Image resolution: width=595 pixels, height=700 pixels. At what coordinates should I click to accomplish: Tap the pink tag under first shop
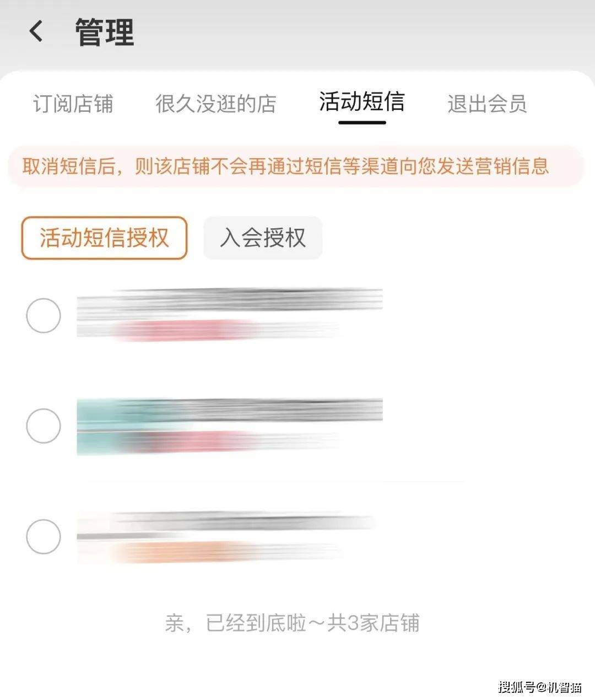tap(185, 331)
